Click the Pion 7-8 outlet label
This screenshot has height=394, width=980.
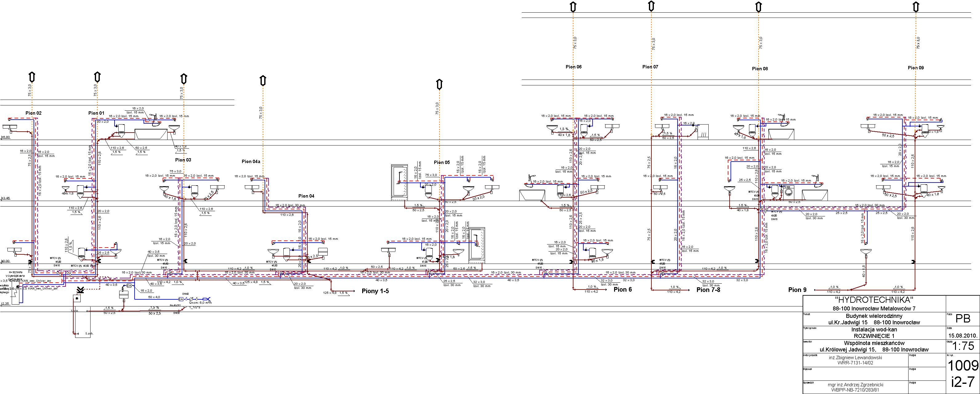pyautogui.click(x=708, y=290)
